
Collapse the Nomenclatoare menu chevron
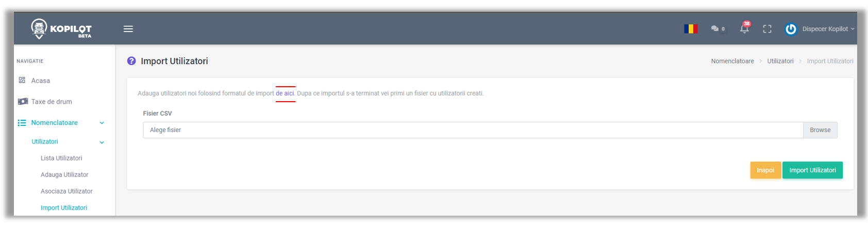point(102,123)
